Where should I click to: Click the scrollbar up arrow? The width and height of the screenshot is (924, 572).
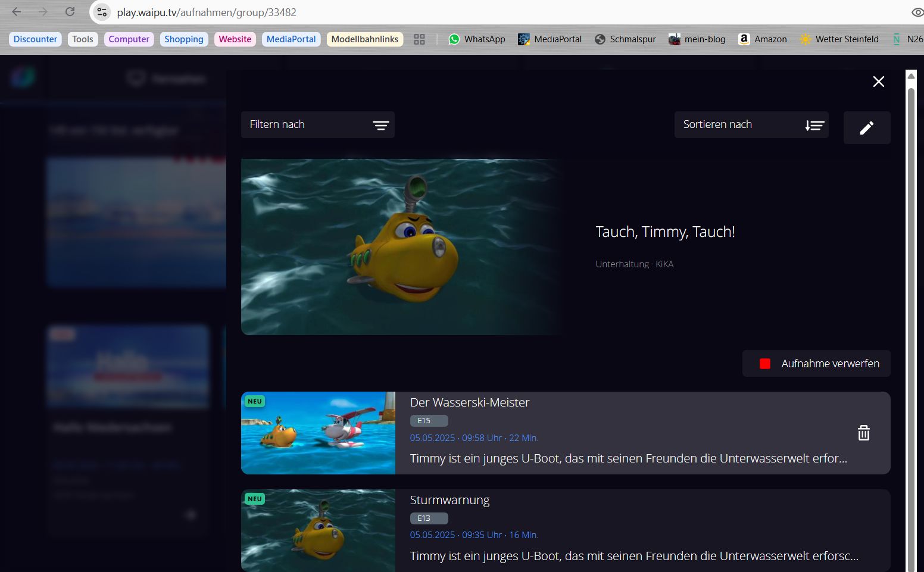(911, 76)
